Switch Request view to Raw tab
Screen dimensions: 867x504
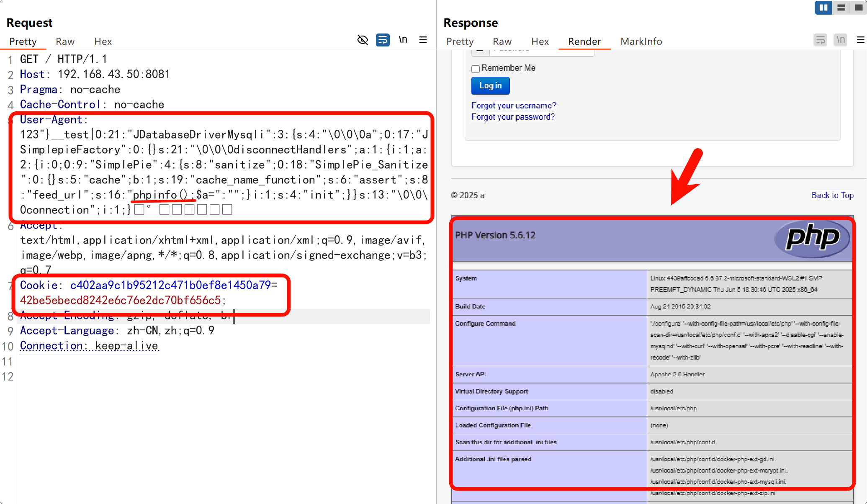65,41
